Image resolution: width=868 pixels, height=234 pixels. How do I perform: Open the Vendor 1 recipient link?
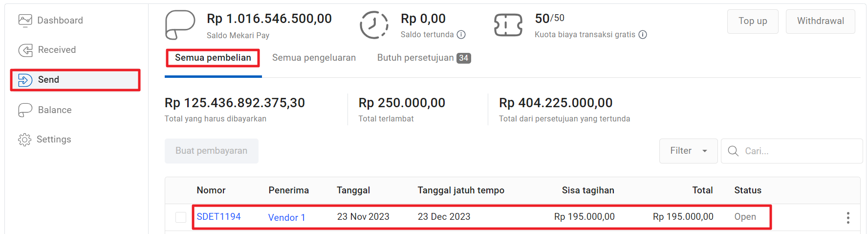pyautogui.click(x=286, y=217)
